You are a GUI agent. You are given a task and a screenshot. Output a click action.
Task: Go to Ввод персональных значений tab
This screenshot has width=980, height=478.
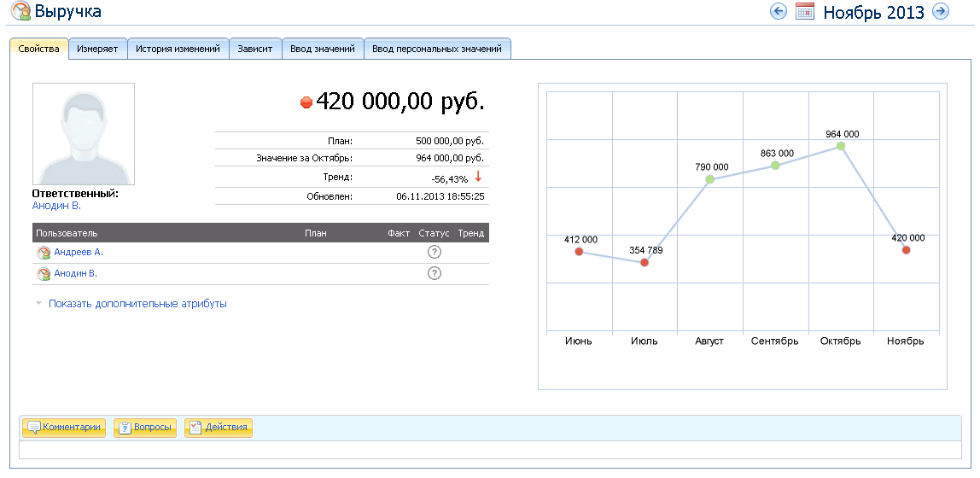[437, 50]
